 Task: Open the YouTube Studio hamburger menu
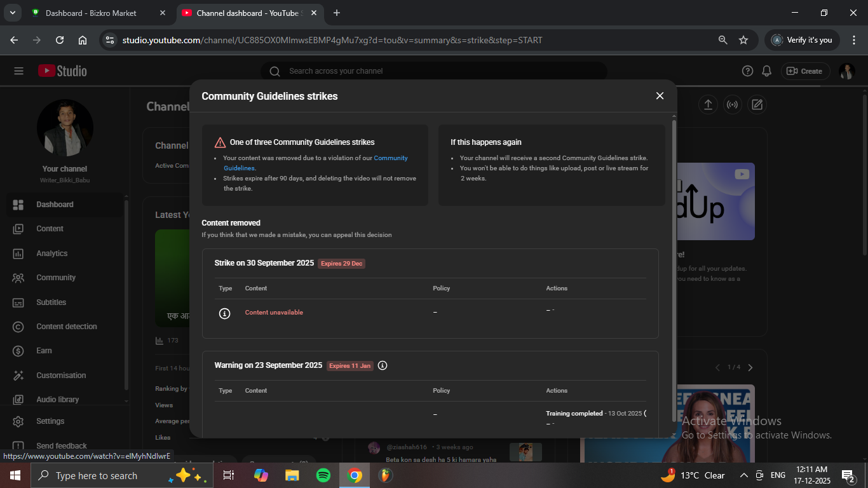tap(18, 71)
